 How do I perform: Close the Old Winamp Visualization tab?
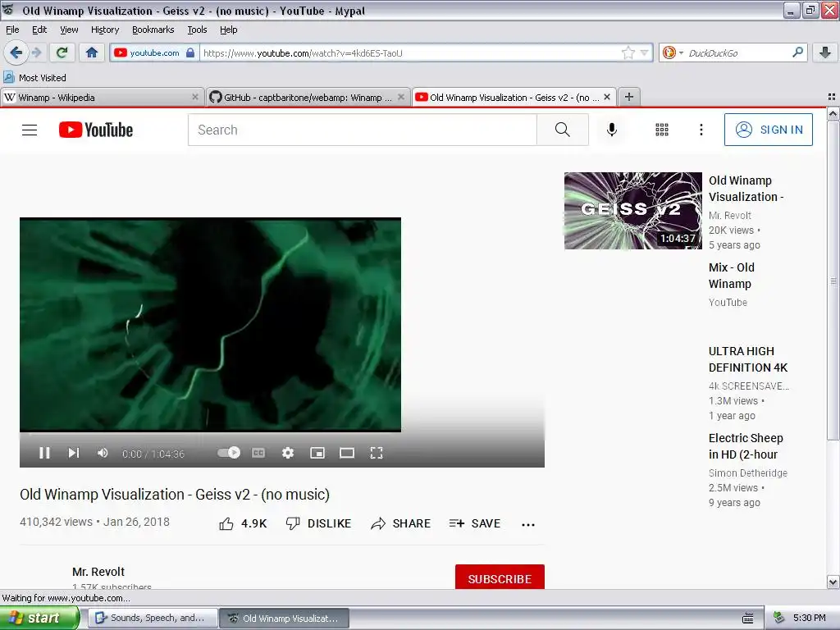(x=607, y=97)
